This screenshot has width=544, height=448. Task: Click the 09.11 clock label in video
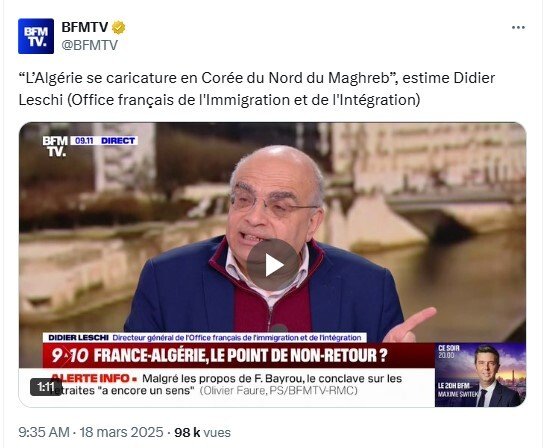tap(84, 141)
